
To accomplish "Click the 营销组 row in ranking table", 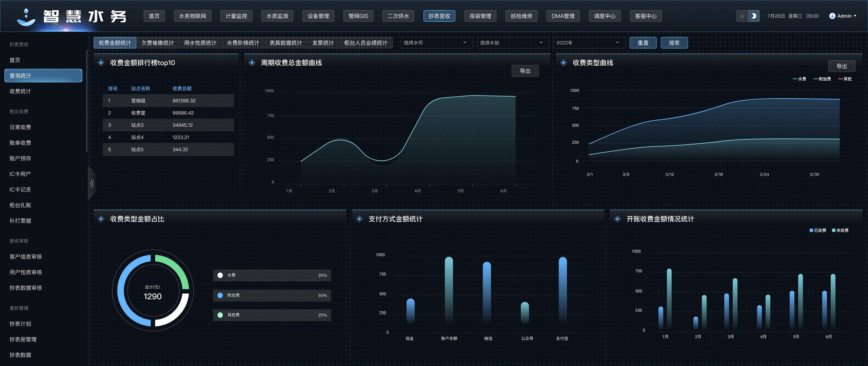I will (168, 101).
